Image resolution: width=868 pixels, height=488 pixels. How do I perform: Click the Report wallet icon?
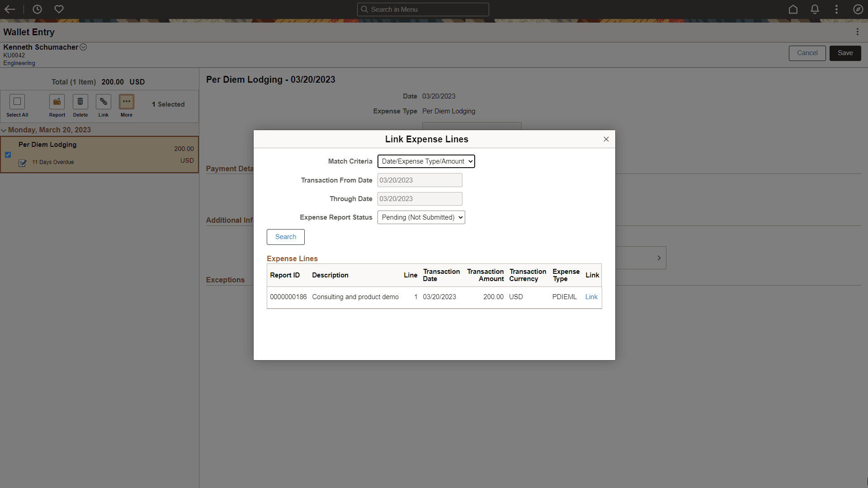(x=57, y=102)
